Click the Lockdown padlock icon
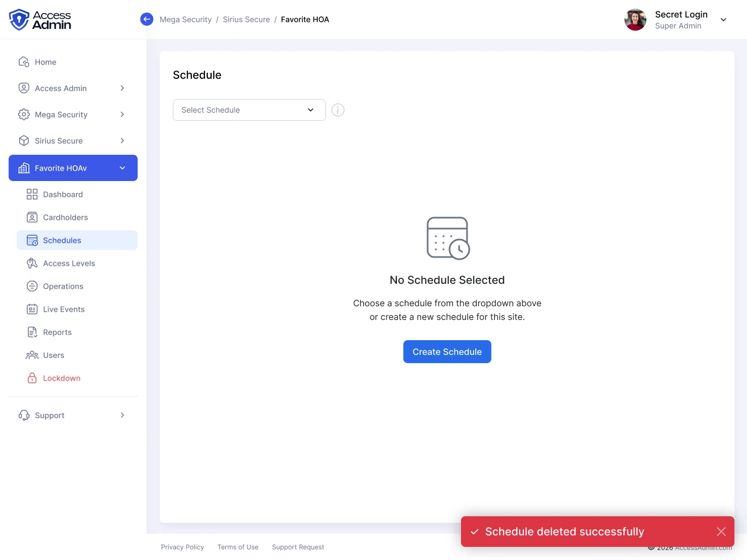This screenshot has width=747, height=560. click(32, 378)
